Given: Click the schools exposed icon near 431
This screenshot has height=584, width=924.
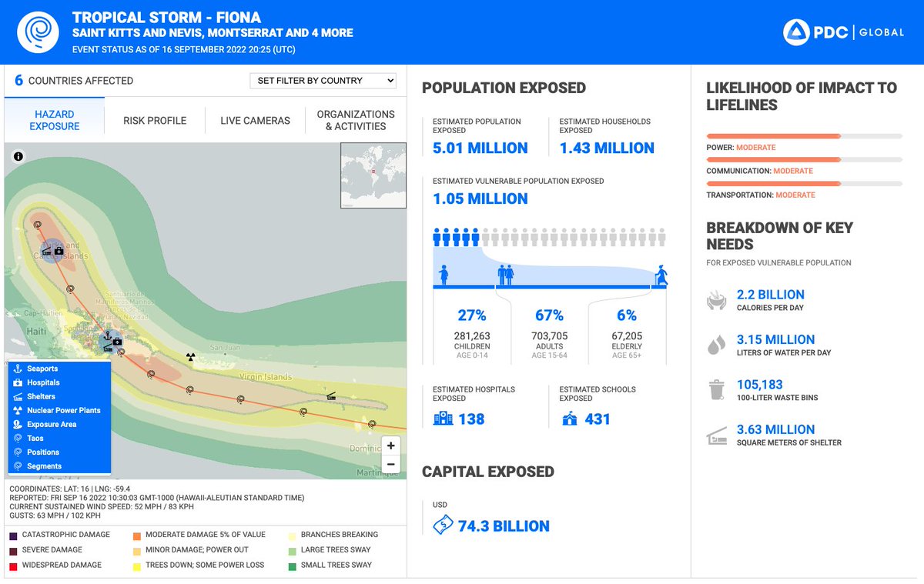Looking at the screenshot, I should (569, 418).
